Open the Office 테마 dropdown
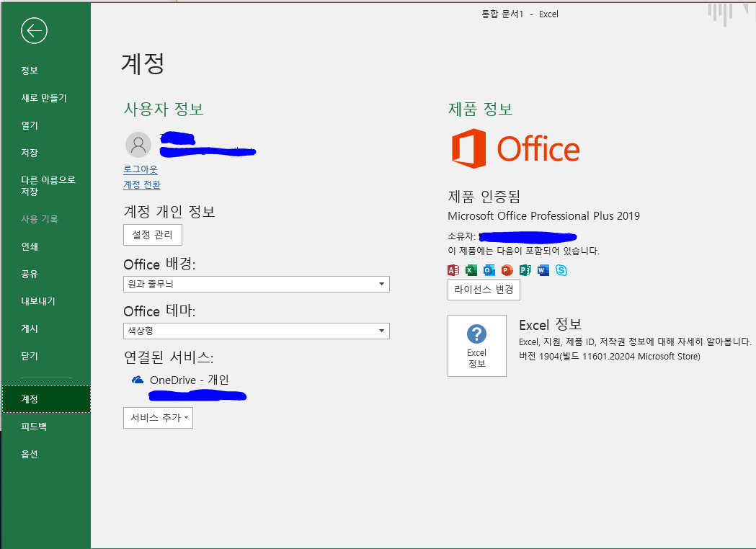The height and width of the screenshot is (549, 756). point(257,331)
